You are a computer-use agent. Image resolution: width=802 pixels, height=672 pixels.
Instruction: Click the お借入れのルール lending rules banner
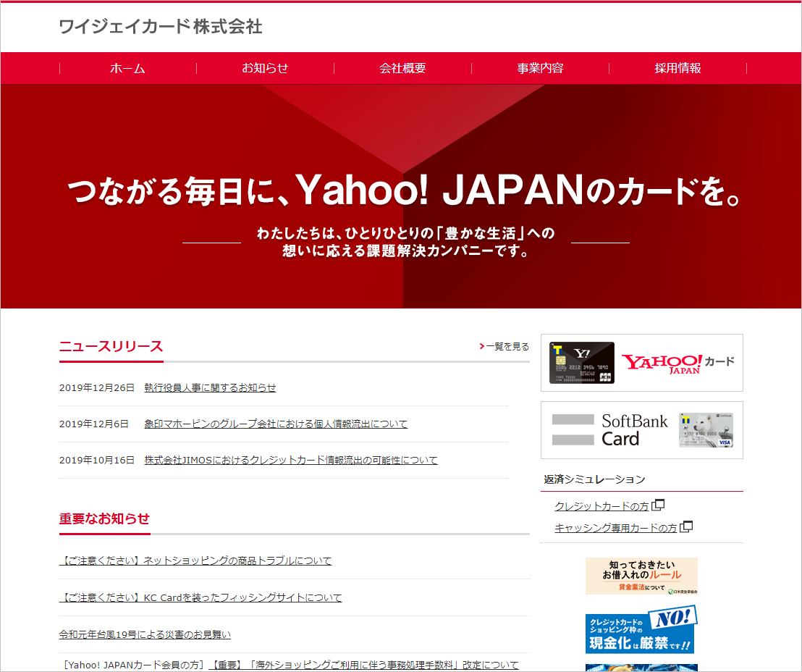point(641,576)
